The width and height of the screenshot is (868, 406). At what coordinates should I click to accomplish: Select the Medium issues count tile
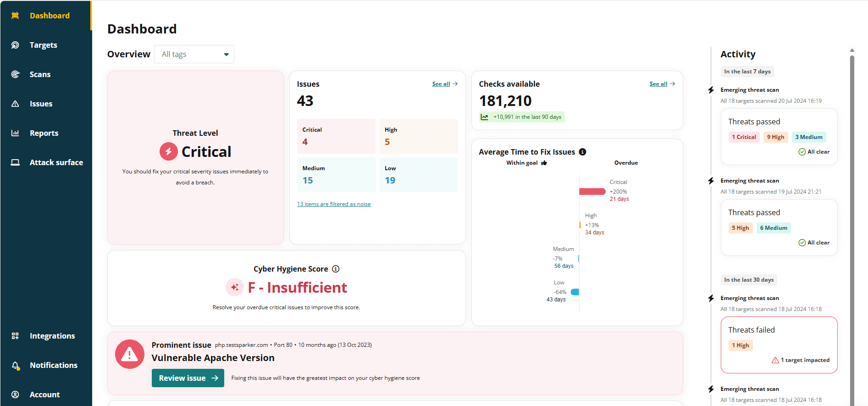pos(336,175)
